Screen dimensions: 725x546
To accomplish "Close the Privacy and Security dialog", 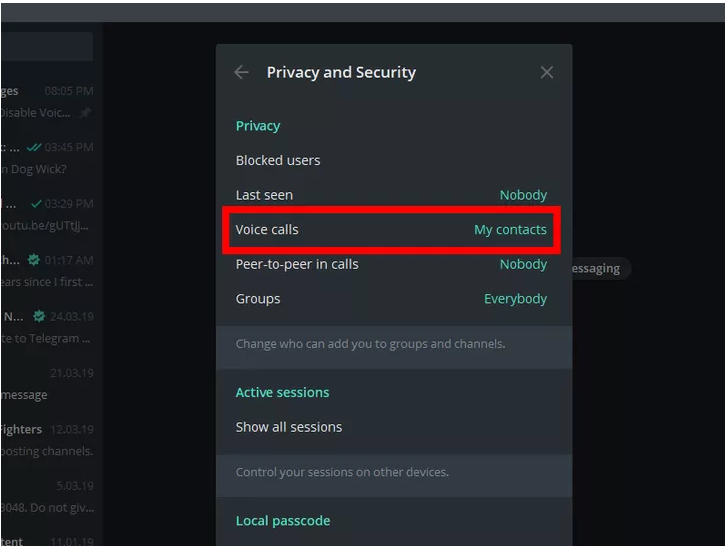I will (546, 72).
